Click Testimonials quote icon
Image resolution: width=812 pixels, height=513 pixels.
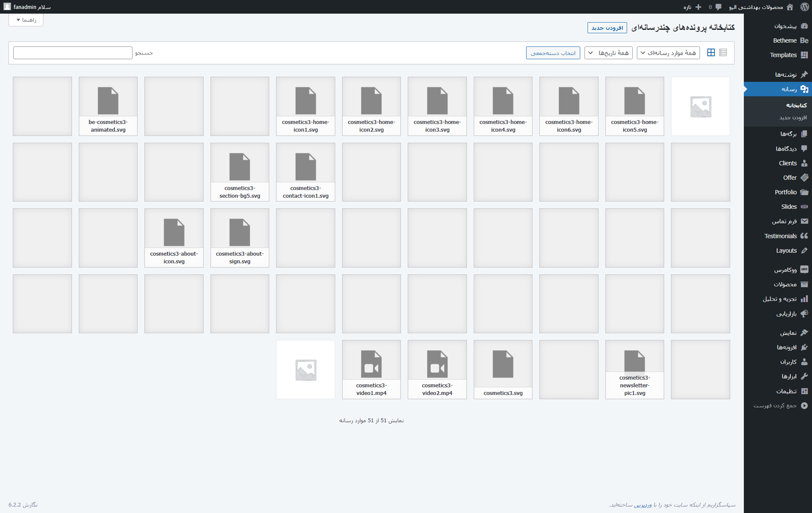(x=804, y=236)
